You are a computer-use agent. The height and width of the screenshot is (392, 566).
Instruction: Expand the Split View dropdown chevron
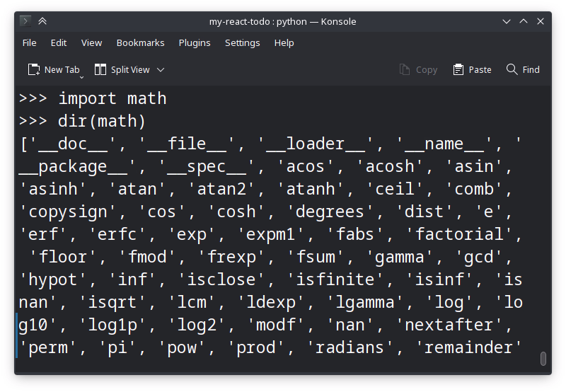tap(161, 69)
